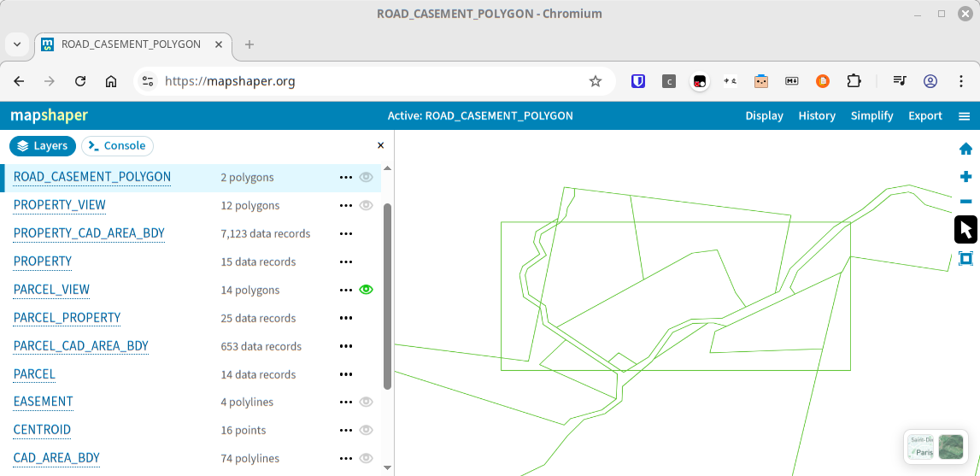Zoom out with the minus icon

coord(965,202)
